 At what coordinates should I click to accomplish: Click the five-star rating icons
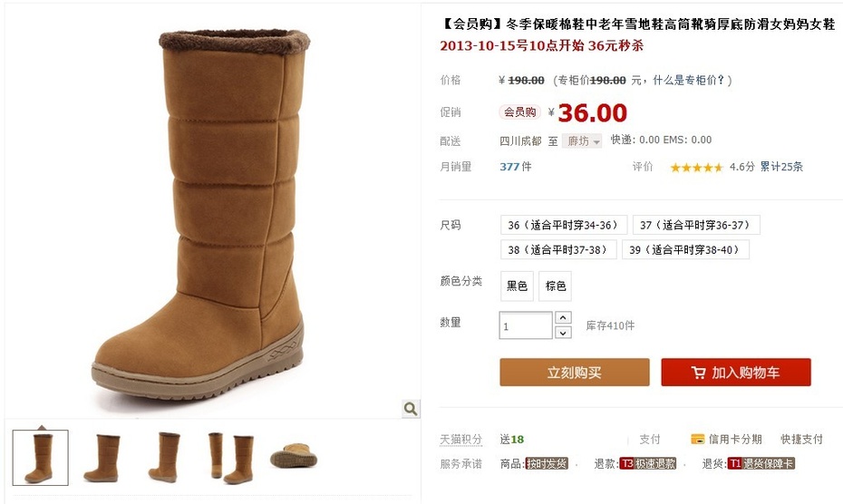696,168
